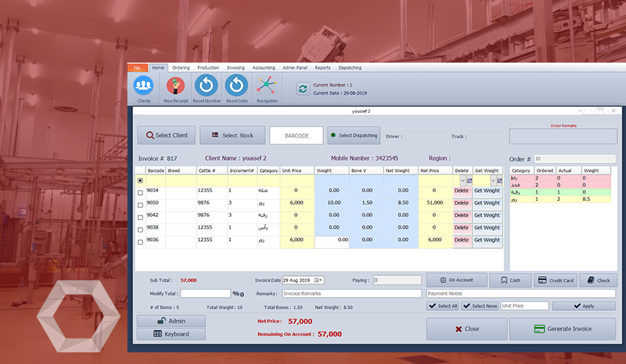Click Net Price cell showing 51,000
626x364 pixels.
point(435,204)
